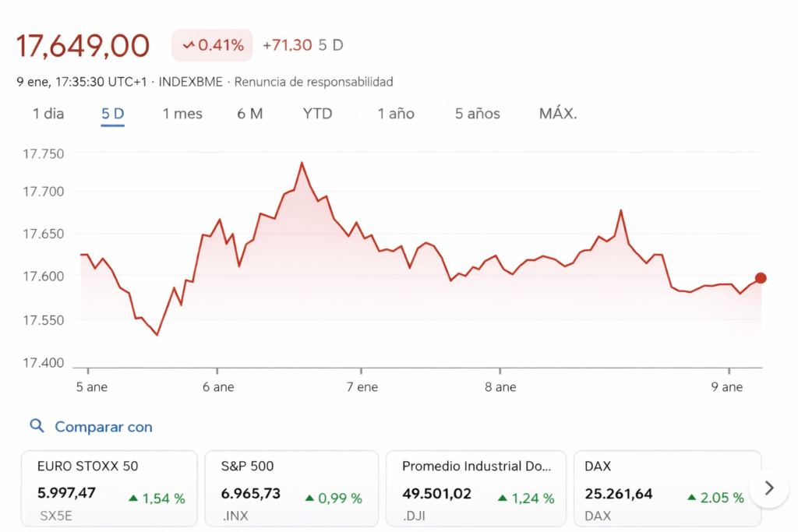
Task: Click the trend arrow inside the 0.41% badge
Action: pos(189,44)
